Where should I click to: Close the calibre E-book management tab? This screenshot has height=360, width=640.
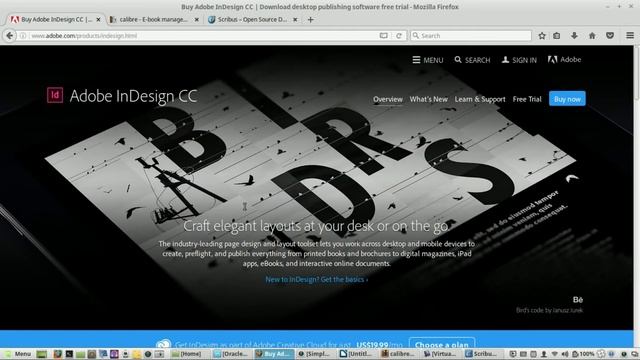click(197, 20)
